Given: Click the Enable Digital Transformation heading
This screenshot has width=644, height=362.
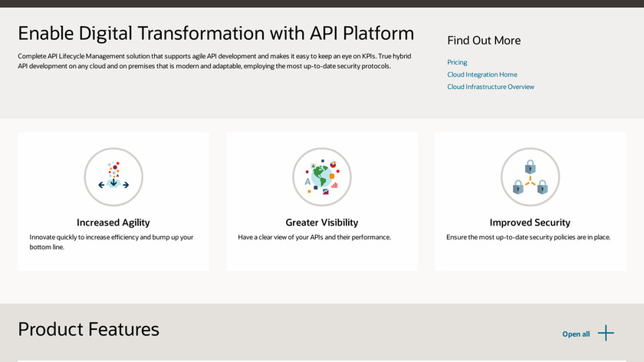Looking at the screenshot, I should tap(215, 33).
